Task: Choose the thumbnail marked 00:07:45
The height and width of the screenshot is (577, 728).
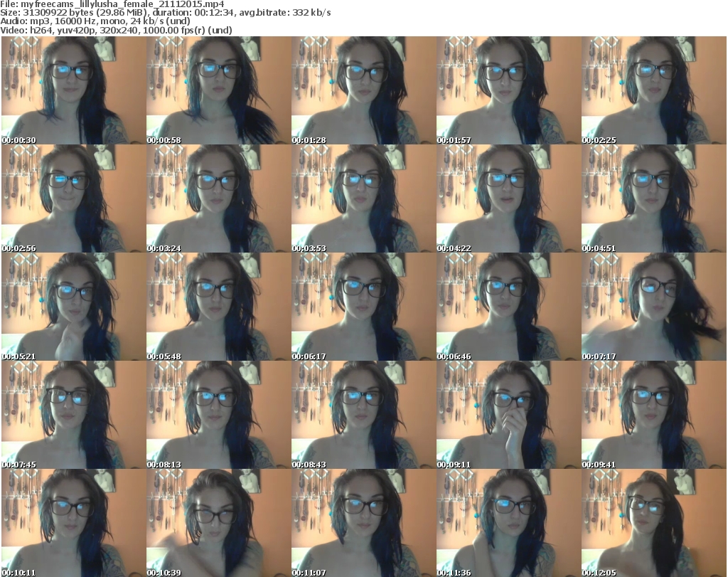Action: tap(74, 415)
